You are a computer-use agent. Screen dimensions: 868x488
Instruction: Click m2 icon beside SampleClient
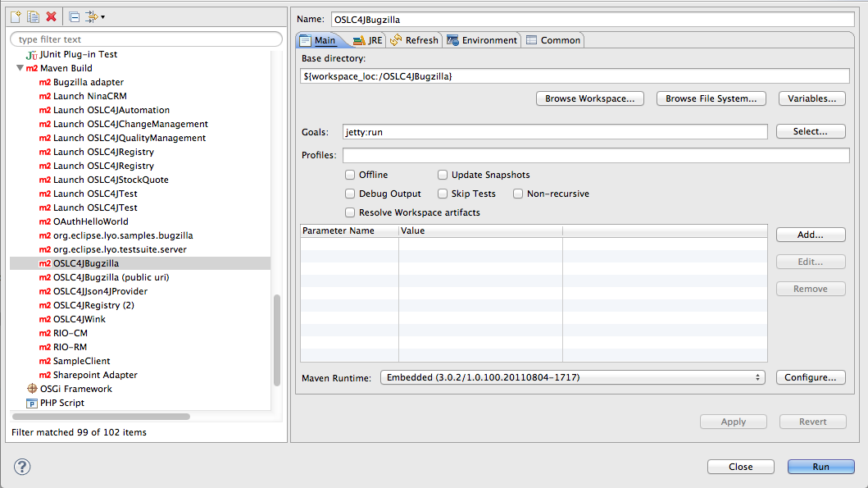coord(45,361)
